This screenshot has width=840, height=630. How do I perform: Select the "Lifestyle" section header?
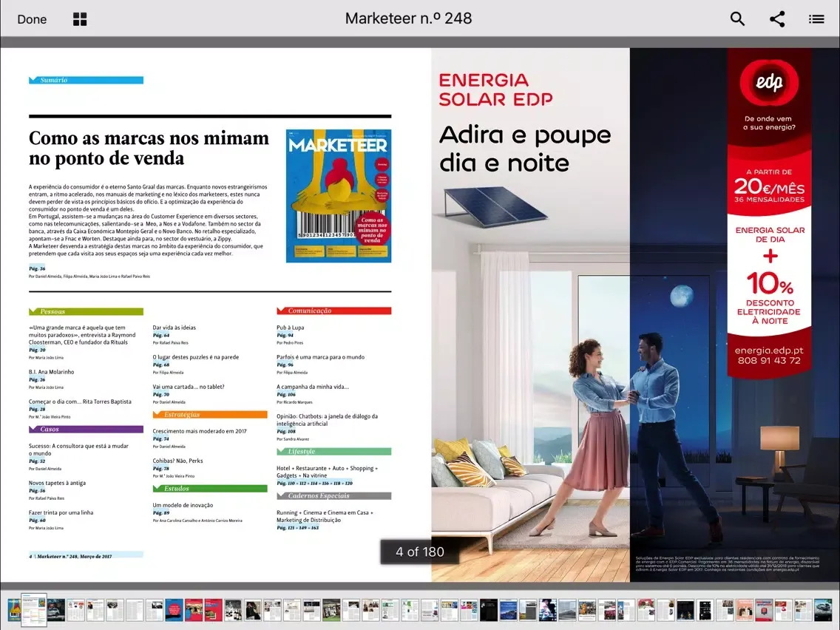tap(333, 452)
